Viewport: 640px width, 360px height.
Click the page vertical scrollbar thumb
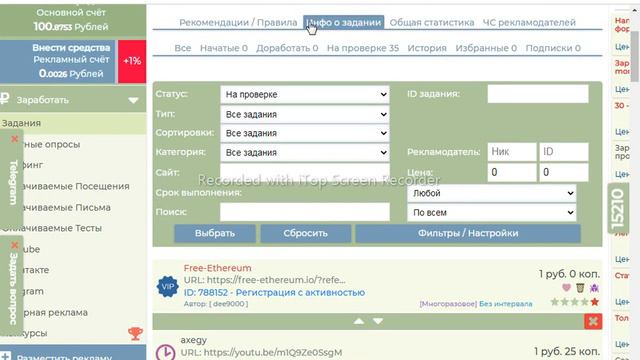[635, 55]
